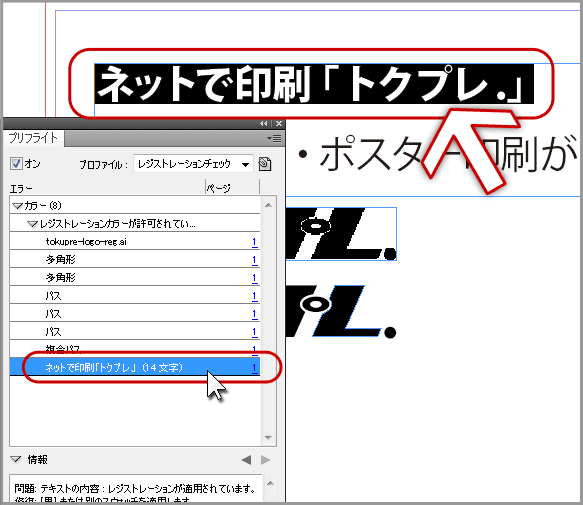Collapse the 情報 section triangle
This screenshot has height=505, width=583.
pos(16,459)
